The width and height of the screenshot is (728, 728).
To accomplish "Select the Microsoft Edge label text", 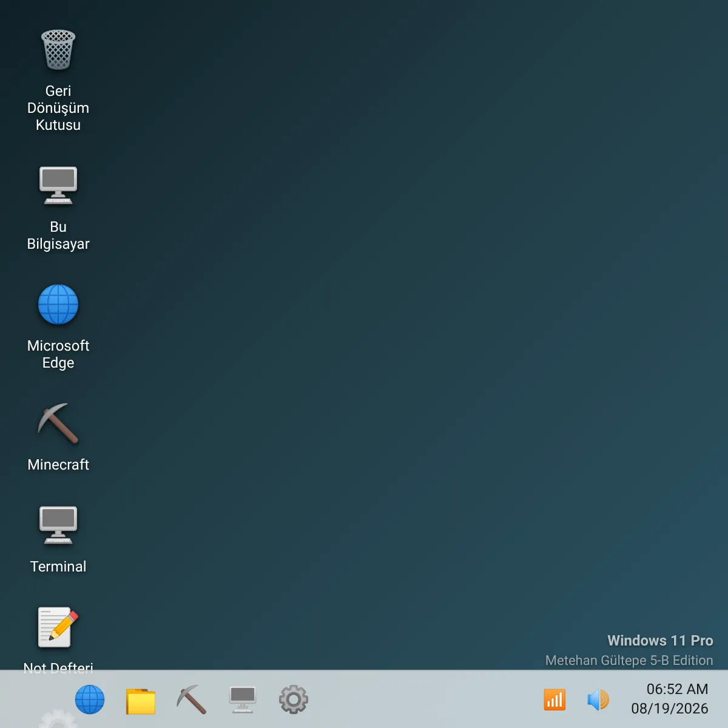I will [58, 354].
